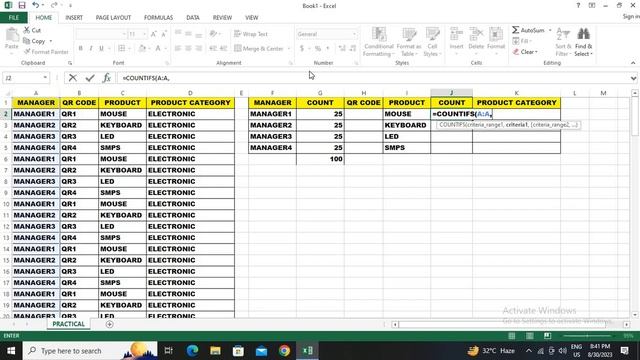Toggle Merge & Center
This screenshot has width=640, height=360.
pos(259,49)
